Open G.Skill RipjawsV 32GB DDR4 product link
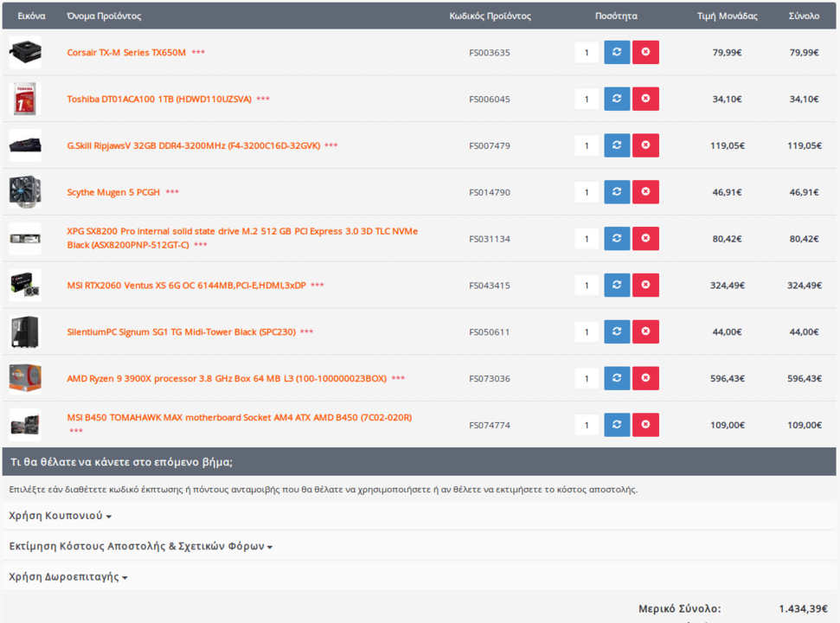The height and width of the screenshot is (623, 840). point(194,145)
